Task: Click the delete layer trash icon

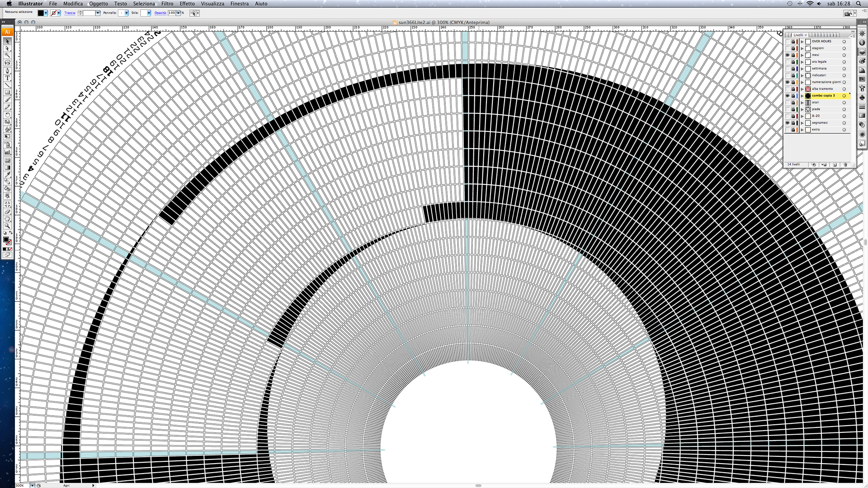Action: (845, 164)
